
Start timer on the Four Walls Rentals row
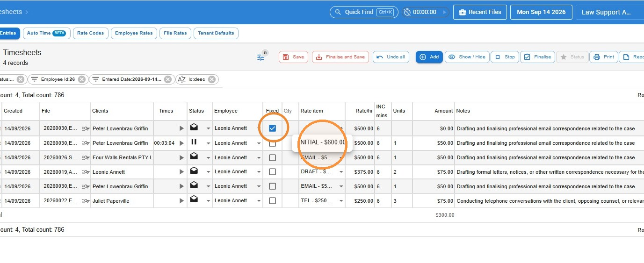coord(181,157)
